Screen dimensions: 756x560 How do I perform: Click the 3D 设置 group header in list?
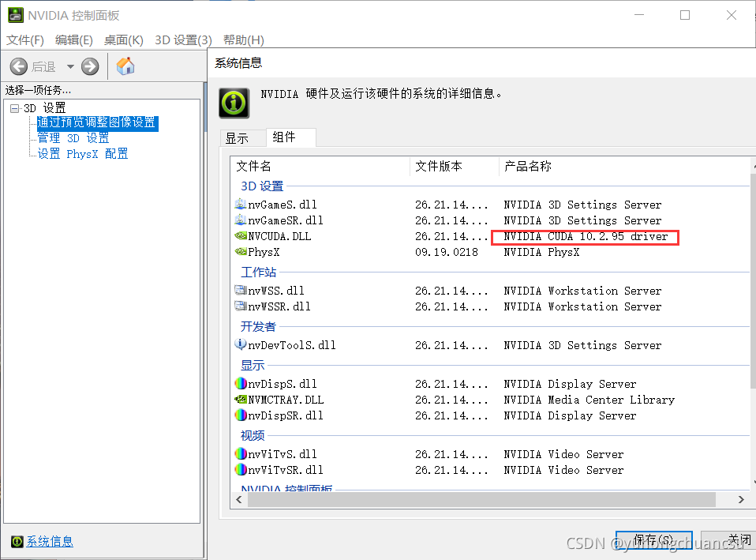point(262,186)
